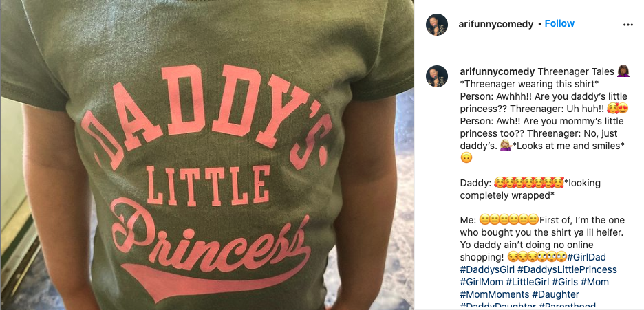Click the Daddy's Little Princess shirt photo
Viewport: 644px width, 310px height.
pos(206,155)
